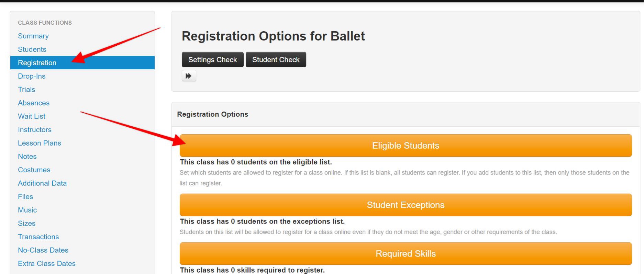Open the Summary class function

[33, 36]
